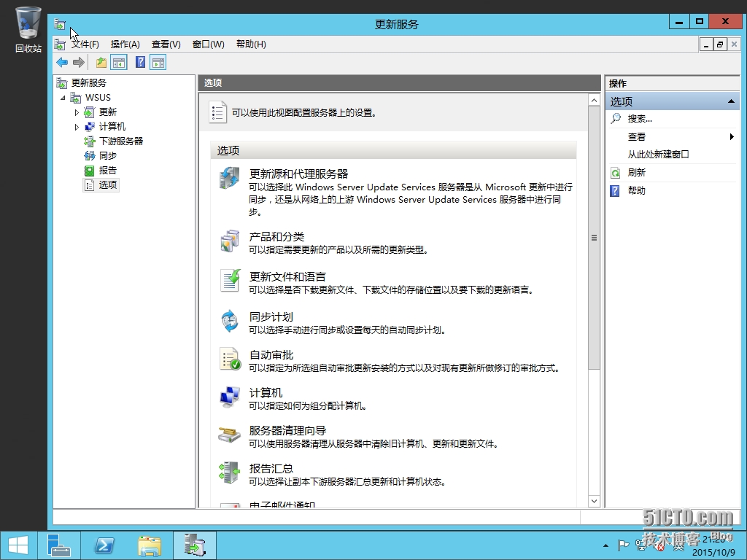
Task: Click 自动审批 title link
Action: point(271,355)
